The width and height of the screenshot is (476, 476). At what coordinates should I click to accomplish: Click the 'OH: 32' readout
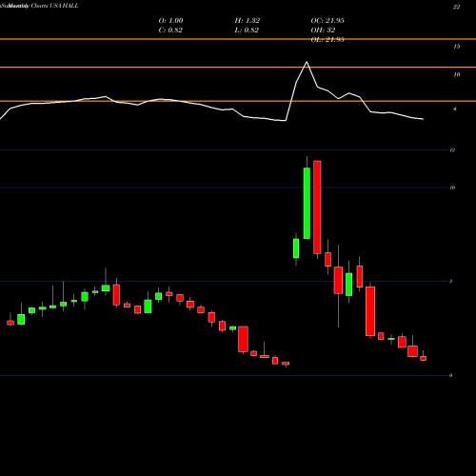(323, 30)
